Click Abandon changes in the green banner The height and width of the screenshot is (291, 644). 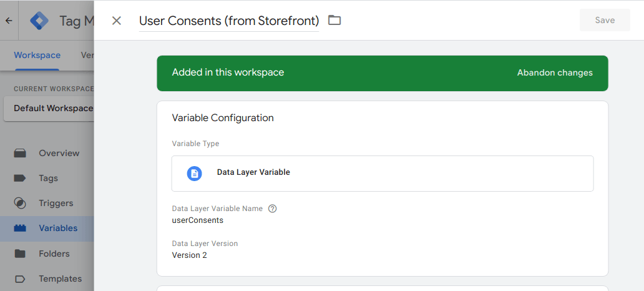tap(555, 72)
